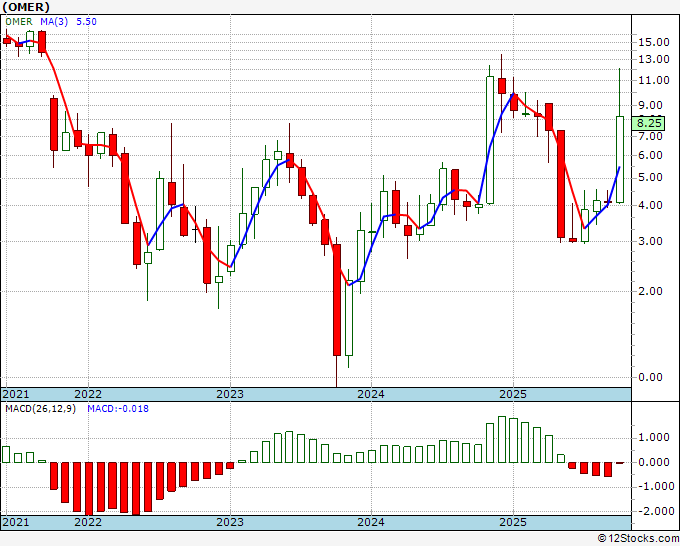
Task: Click the OMER legend label
Action: pyautogui.click(x=19, y=22)
